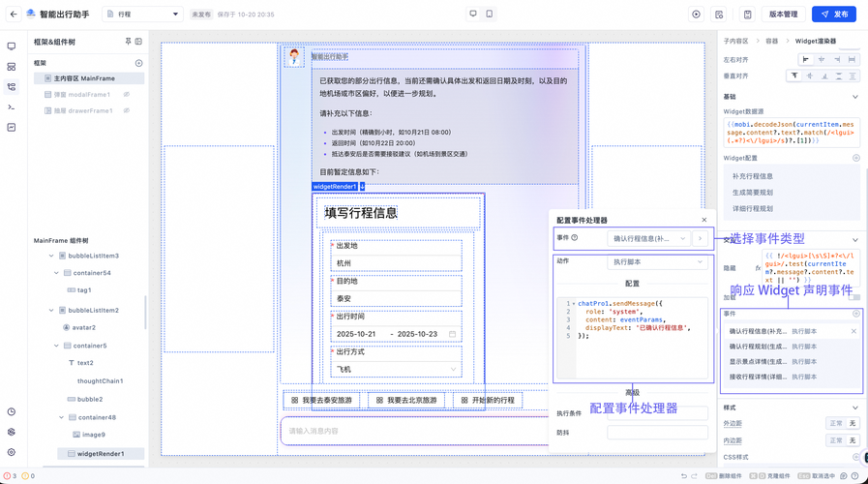The height and width of the screenshot is (484, 868).
Task: Open the 行程 page dropdown
Action: 143,15
